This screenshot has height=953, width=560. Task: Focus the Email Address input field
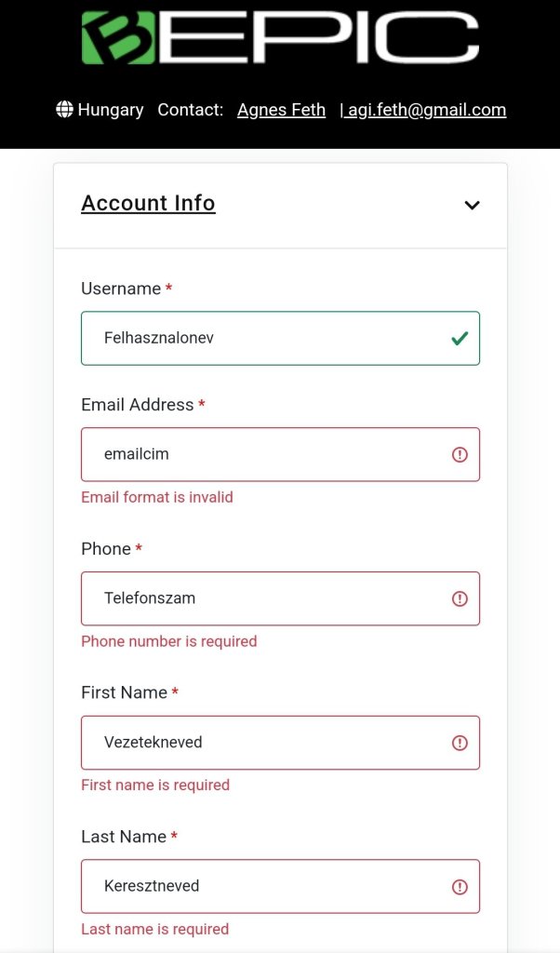coord(260,455)
